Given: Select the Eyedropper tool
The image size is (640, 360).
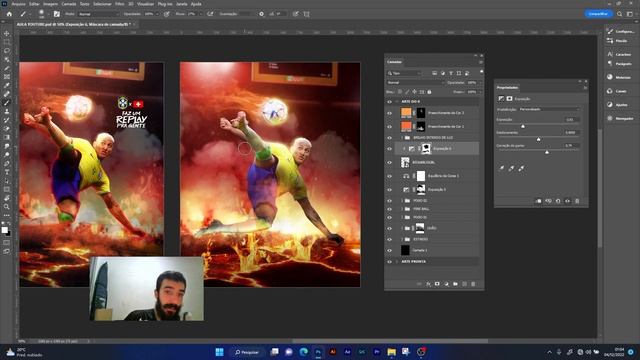Looking at the screenshot, I should (x=7, y=85).
